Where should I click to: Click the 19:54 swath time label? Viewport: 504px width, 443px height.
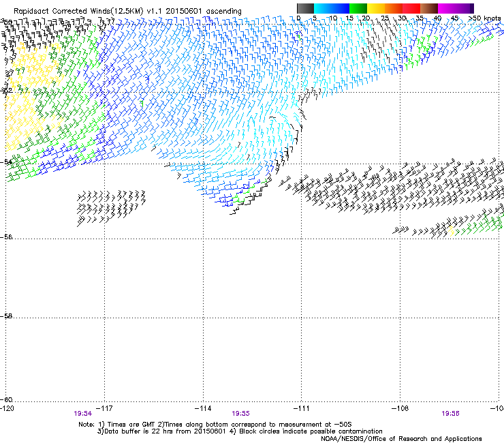pyautogui.click(x=83, y=414)
